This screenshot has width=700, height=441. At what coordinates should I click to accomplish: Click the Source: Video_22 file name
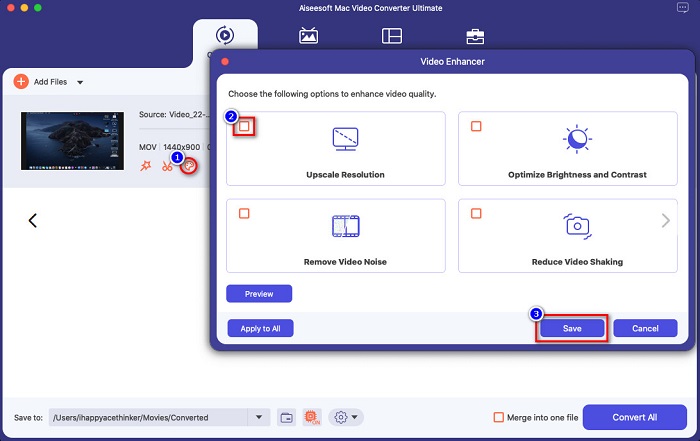point(173,115)
